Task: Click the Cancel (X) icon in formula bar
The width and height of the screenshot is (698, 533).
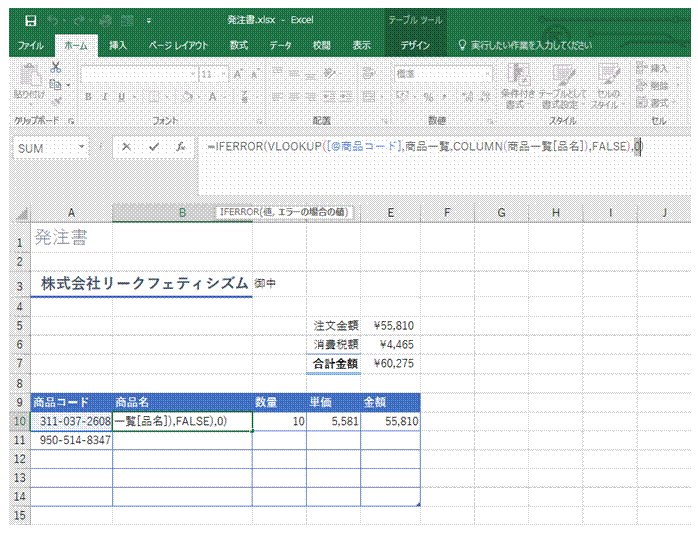Action: click(x=126, y=146)
